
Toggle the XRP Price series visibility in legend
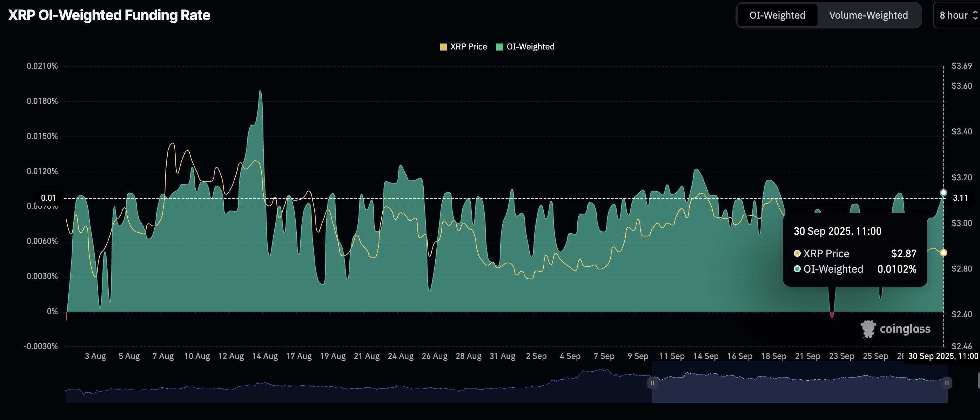[464, 46]
